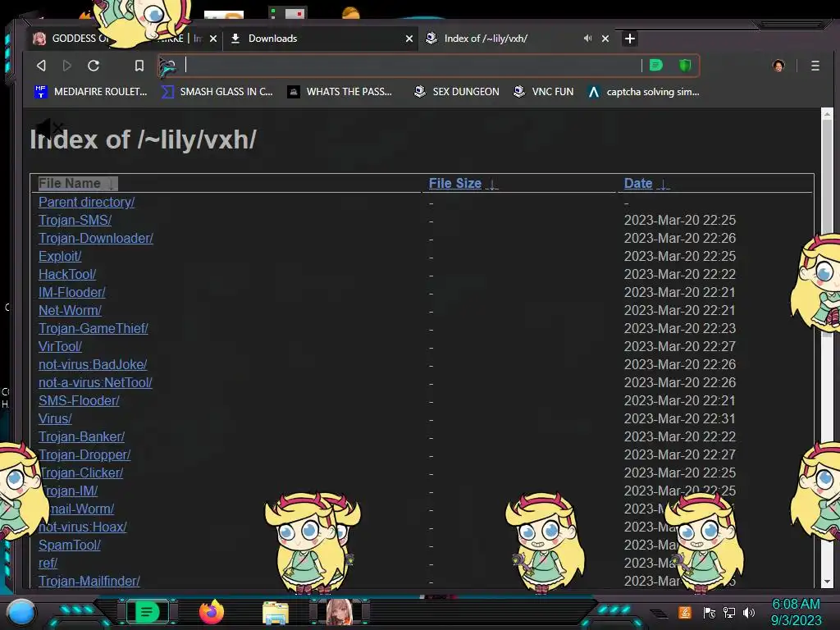Sort listing by File Name header
This screenshot has height=630, width=840.
point(78,183)
